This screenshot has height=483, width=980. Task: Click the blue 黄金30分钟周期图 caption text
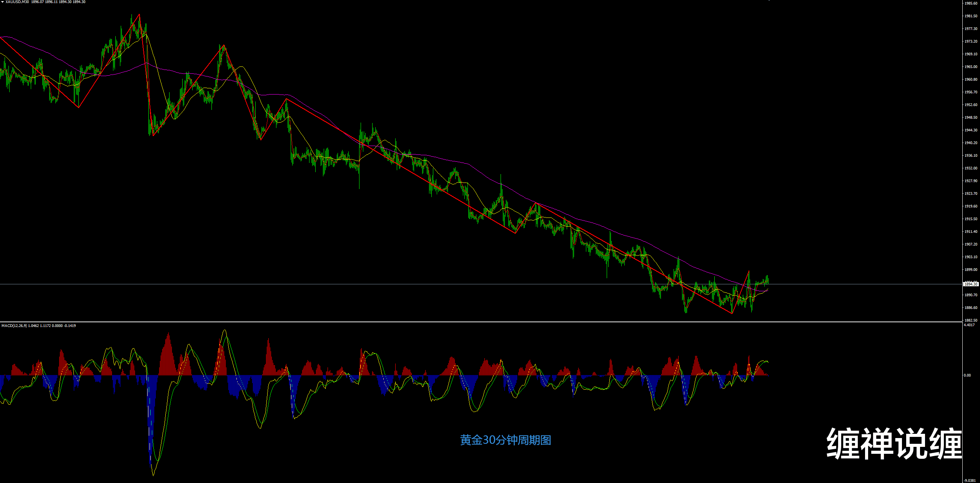[505, 440]
